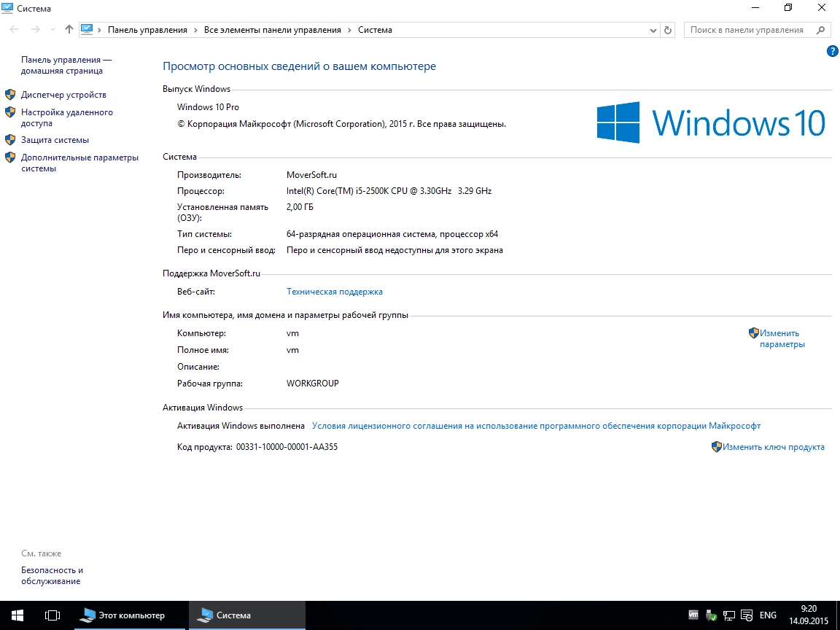840x630 pixels.
Task: Click shield icon beside Настройка удаленного доступа
Action: coord(10,112)
